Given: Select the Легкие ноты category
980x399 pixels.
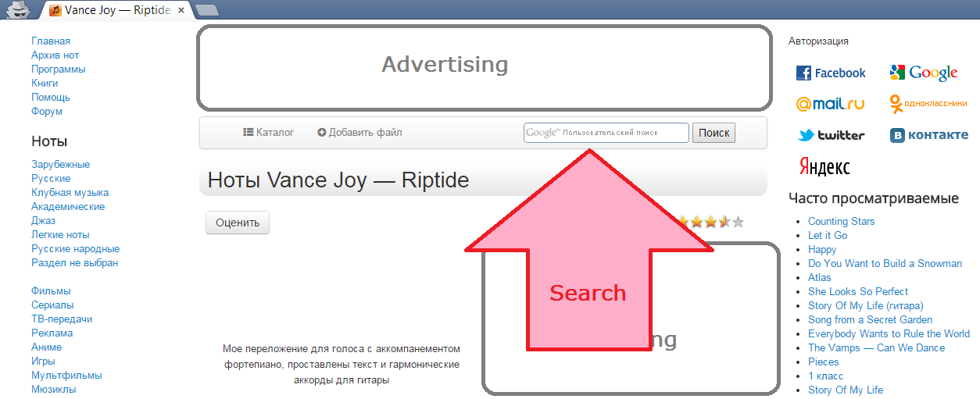Looking at the screenshot, I should (x=60, y=235).
